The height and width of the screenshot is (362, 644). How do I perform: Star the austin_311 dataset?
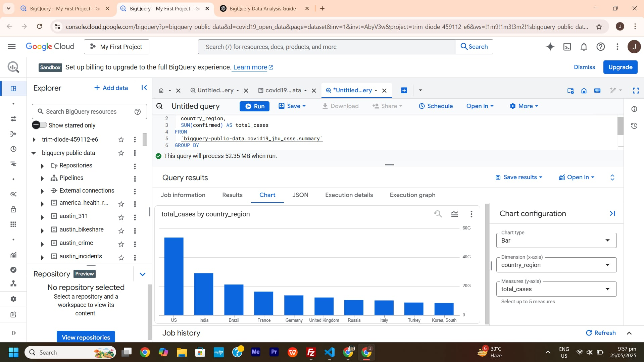(x=121, y=217)
